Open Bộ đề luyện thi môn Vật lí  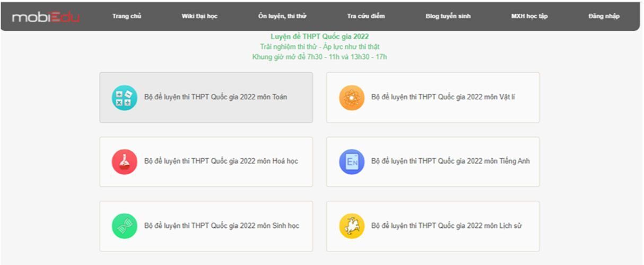click(x=433, y=98)
